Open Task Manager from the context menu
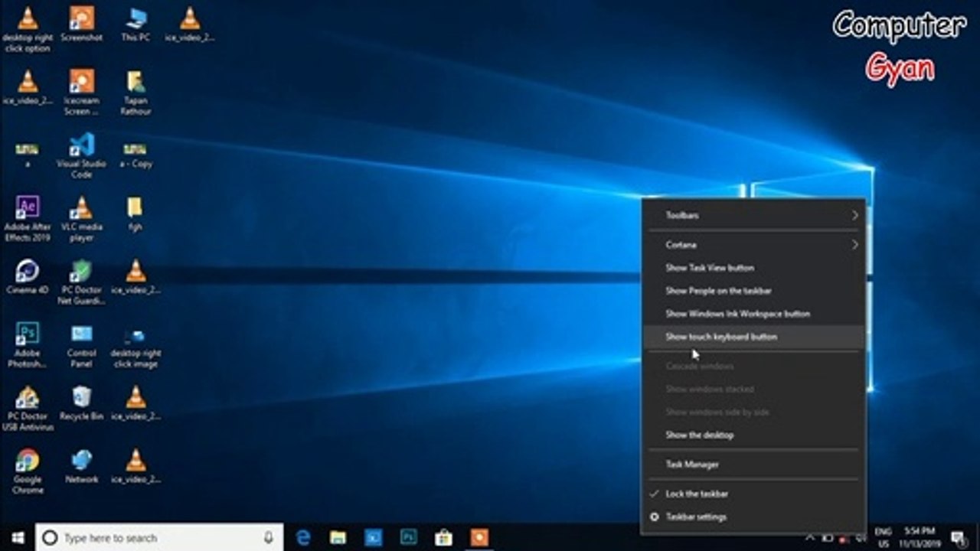This screenshot has width=980, height=551. point(753,464)
